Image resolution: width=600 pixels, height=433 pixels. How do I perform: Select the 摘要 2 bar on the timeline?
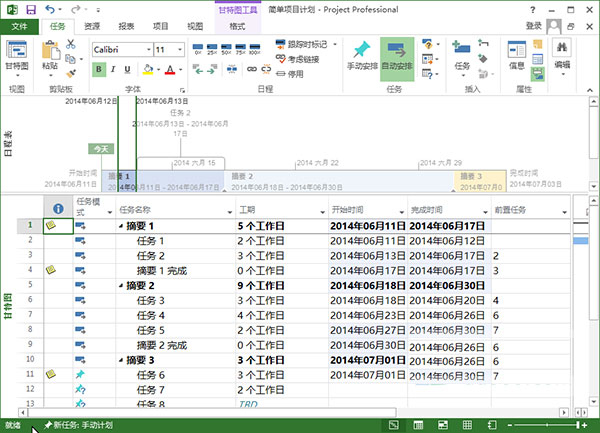pyautogui.click(x=339, y=182)
